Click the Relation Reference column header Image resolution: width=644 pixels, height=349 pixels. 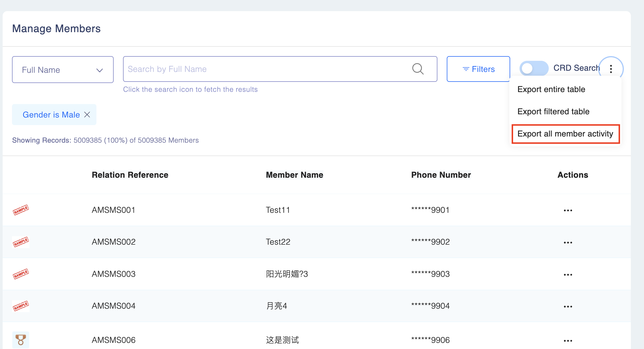[x=130, y=175]
